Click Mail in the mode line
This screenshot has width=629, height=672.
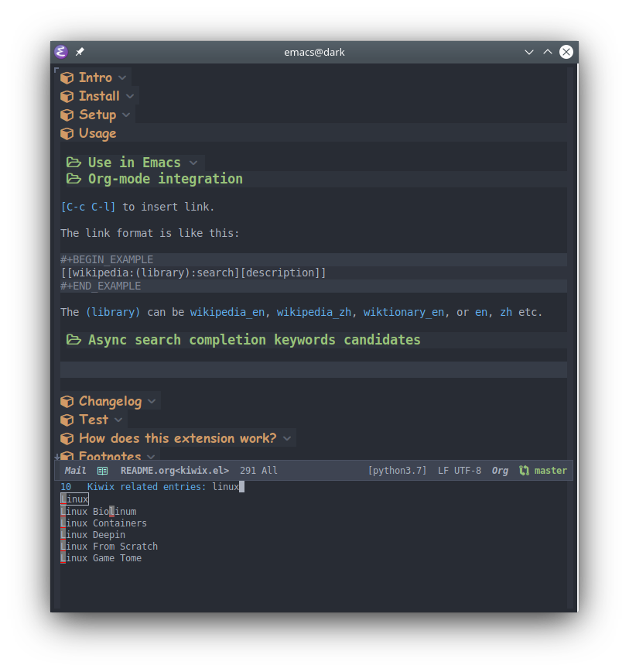(75, 471)
